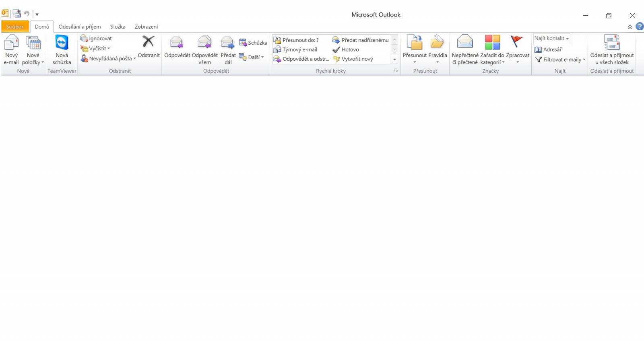Open Zpracovat follow-up flag menu
This screenshot has height=342, width=644.
point(518,50)
